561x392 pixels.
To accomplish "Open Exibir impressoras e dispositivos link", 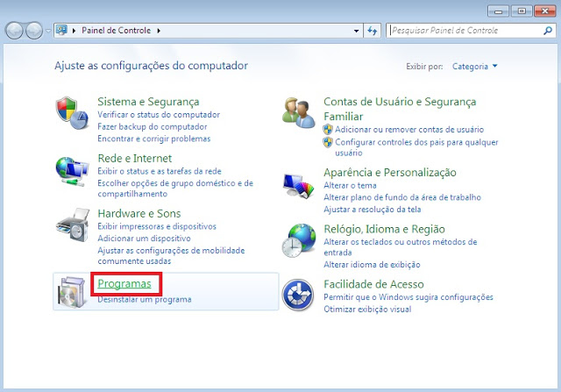I will pyautogui.click(x=157, y=226).
